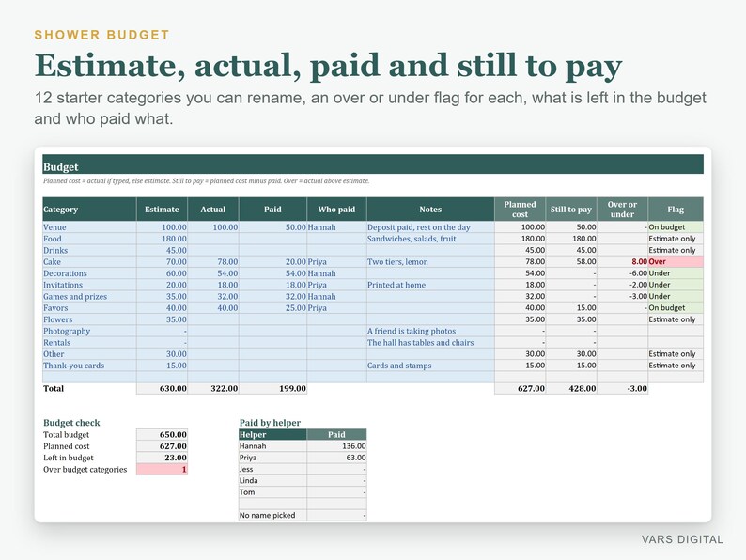Click the Cake actual cell 78.00
Viewport: 746px width, 560px height.
pos(213,262)
